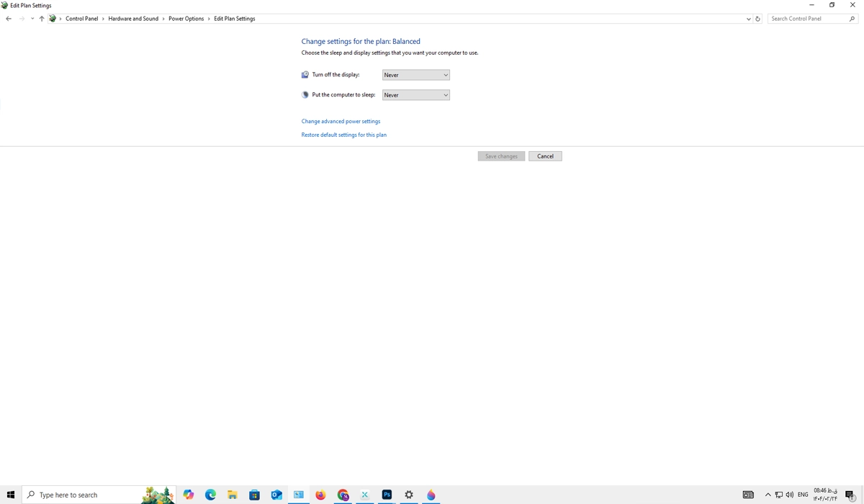Image resolution: width=864 pixels, height=504 pixels.
Task: Go to Hardware and Sound breadcrumb
Action: coord(133,19)
